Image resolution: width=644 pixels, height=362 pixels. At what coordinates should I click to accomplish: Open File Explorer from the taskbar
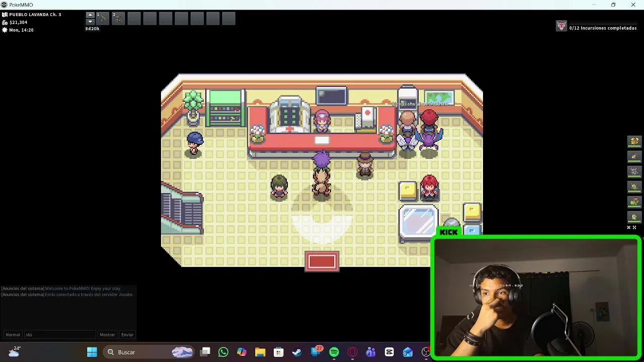(x=260, y=352)
